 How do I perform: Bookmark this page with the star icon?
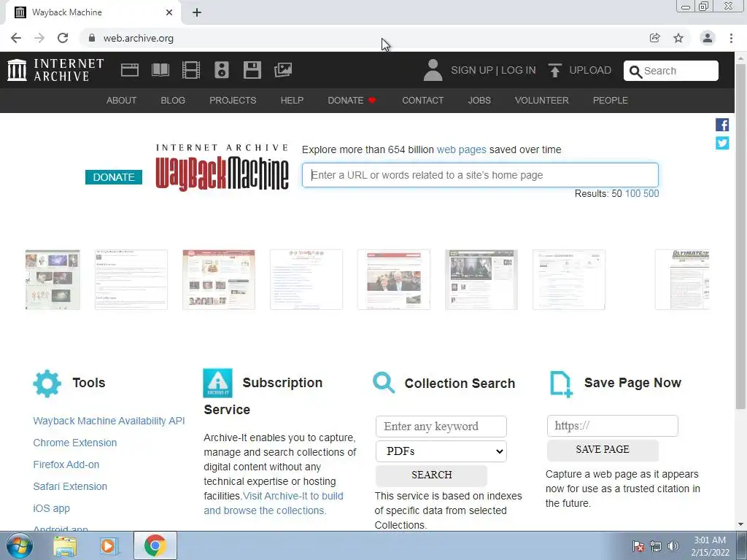tap(678, 38)
